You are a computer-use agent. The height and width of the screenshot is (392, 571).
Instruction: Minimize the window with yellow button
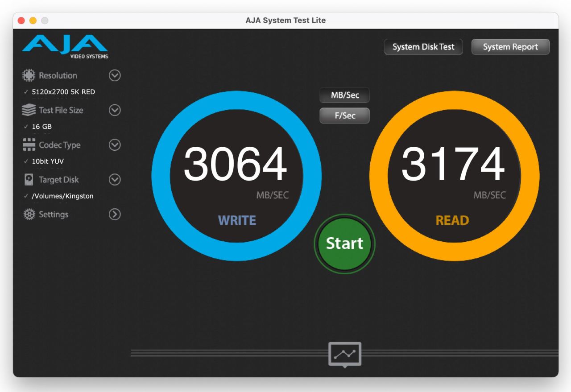coord(33,21)
